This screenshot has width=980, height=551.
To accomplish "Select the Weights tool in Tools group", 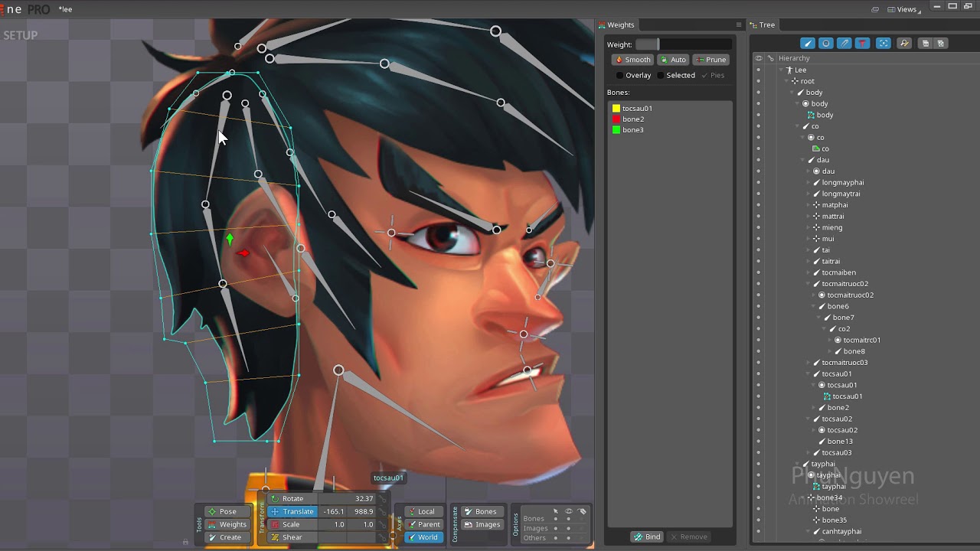I will point(227,524).
